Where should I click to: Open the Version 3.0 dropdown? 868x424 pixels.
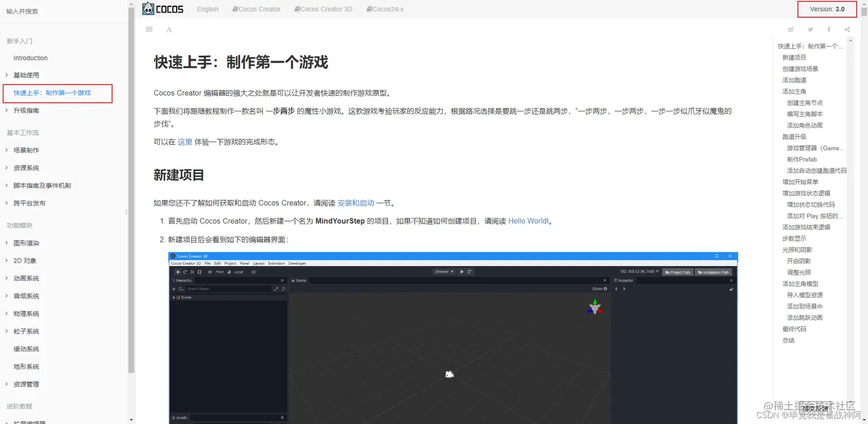click(827, 9)
